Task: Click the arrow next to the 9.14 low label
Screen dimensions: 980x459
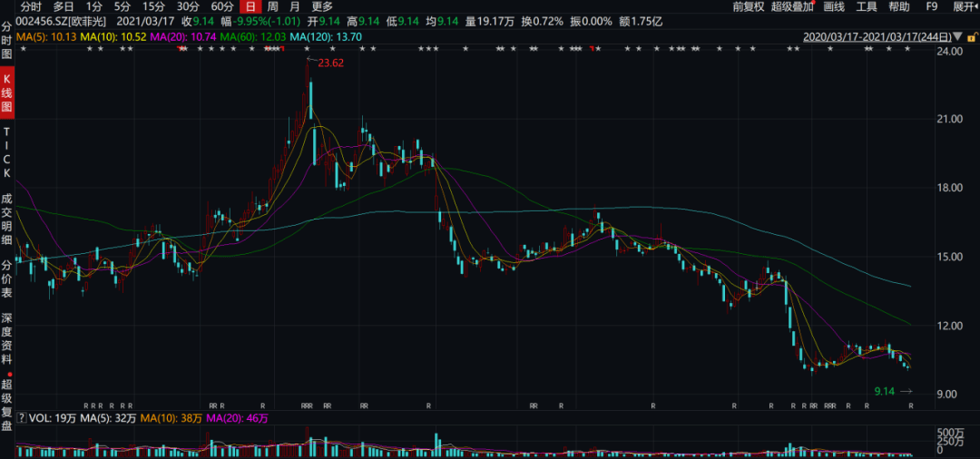Action: 906,391
